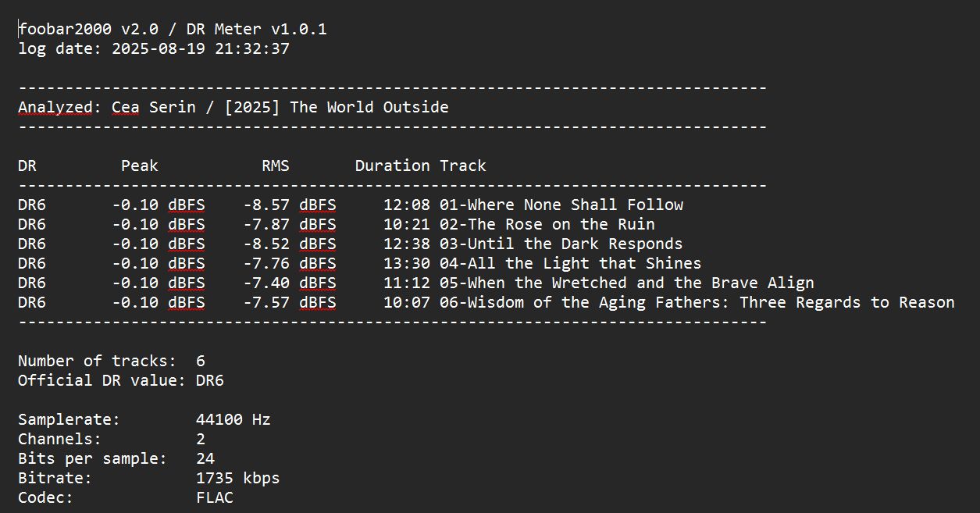
Task: Click RMS value '-7.76'
Action: [266, 263]
